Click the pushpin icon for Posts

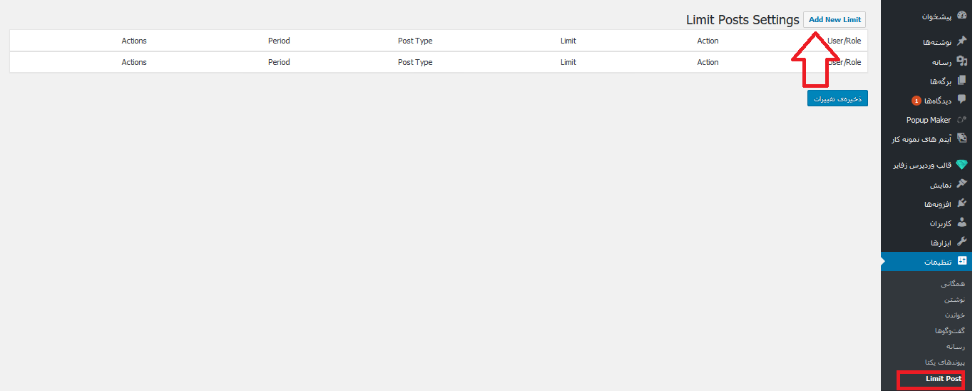(961, 41)
